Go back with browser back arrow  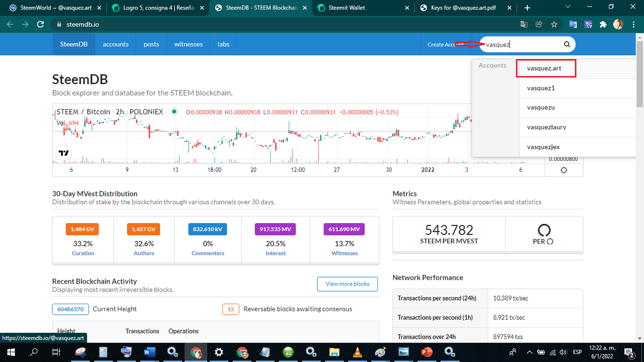[x=11, y=24]
